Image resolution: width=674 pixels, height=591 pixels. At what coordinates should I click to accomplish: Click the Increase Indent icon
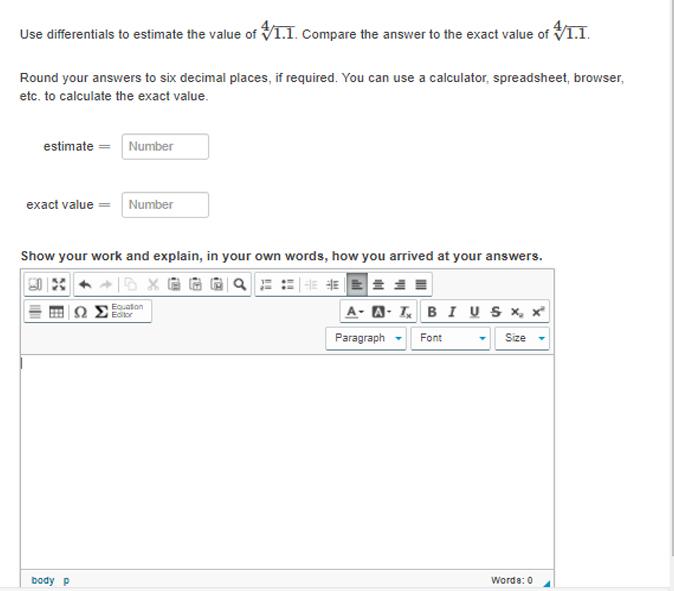click(x=332, y=285)
